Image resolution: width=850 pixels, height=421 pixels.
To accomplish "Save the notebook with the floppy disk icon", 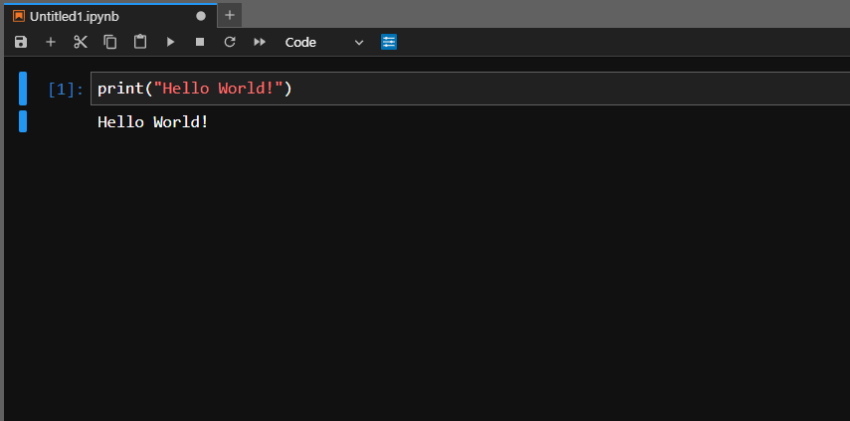I will tap(21, 42).
